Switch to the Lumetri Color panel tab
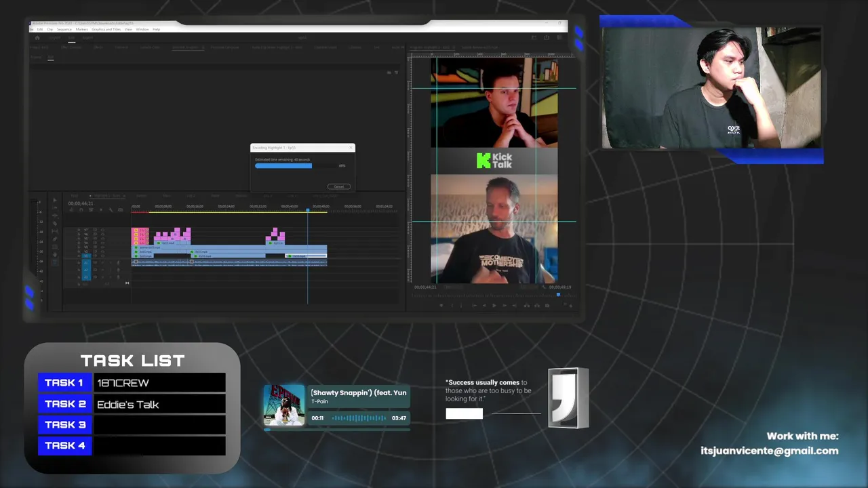 coord(150,47)
